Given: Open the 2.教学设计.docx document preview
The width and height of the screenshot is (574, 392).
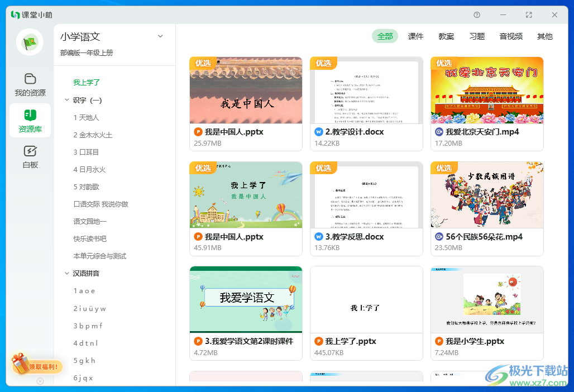Looking at the screenshot, I should tap(366, 90).
